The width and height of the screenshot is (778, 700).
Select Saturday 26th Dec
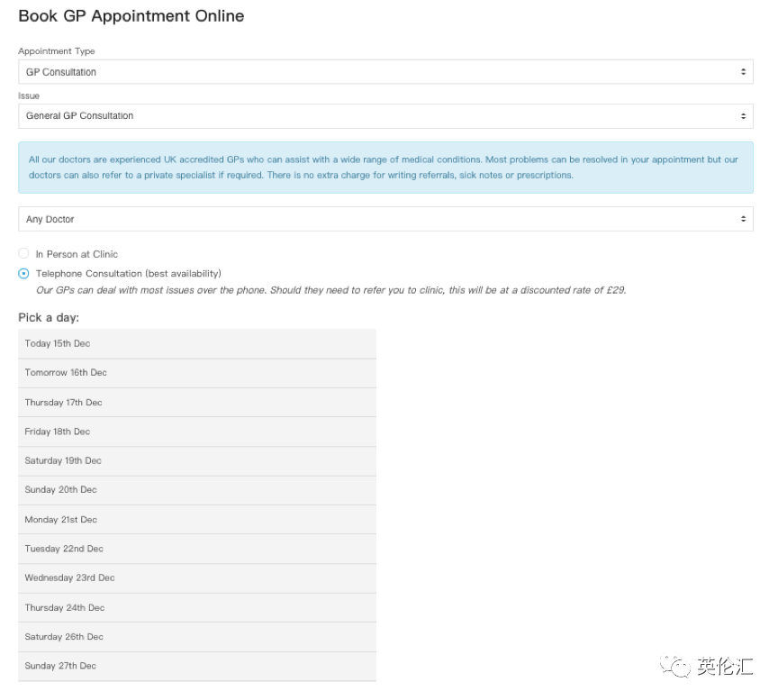197,637
